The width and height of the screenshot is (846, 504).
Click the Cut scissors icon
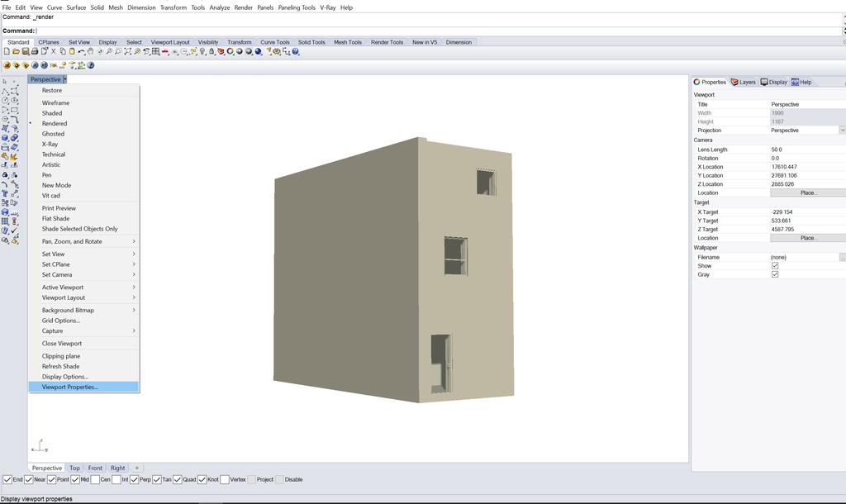tap(54, 51)
